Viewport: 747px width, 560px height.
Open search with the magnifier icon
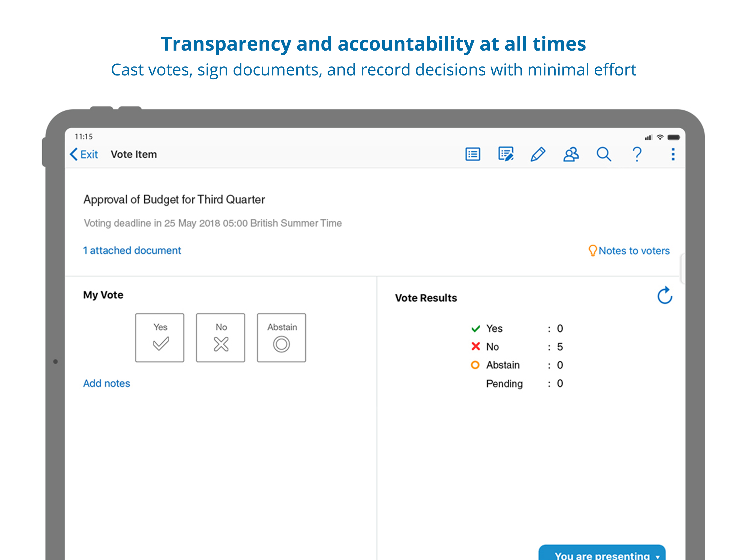coord(604,154)
